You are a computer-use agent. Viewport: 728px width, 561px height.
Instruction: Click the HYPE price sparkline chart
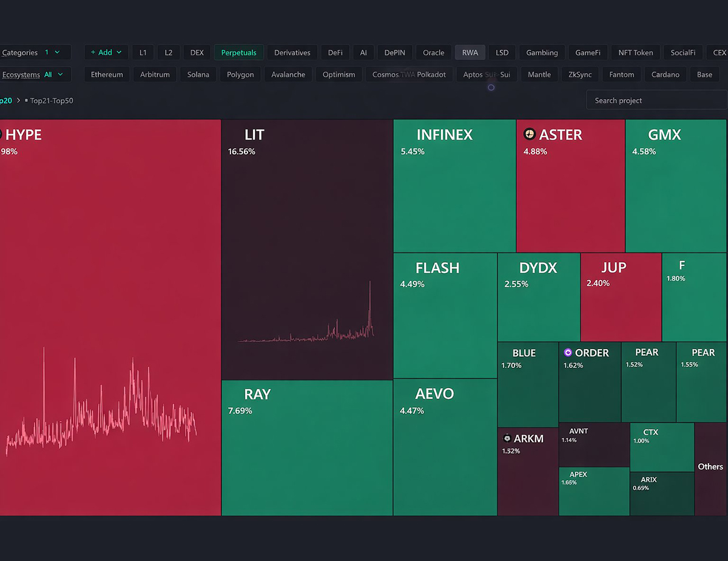pos(101,402)
